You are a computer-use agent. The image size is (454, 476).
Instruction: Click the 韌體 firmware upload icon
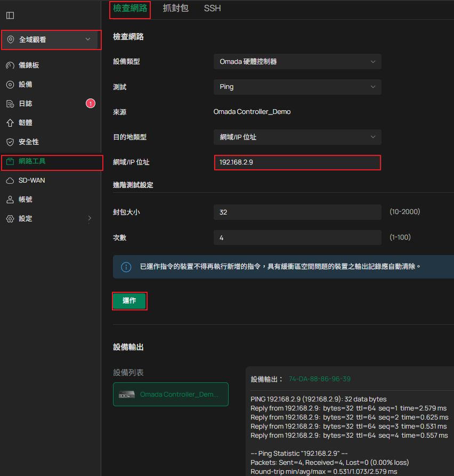(10, 123)
